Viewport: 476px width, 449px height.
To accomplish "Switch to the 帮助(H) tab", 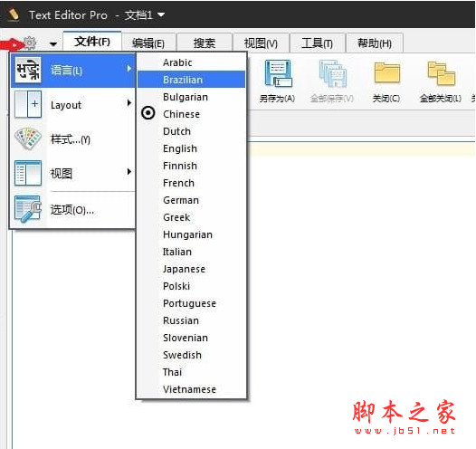I will 375,43.
